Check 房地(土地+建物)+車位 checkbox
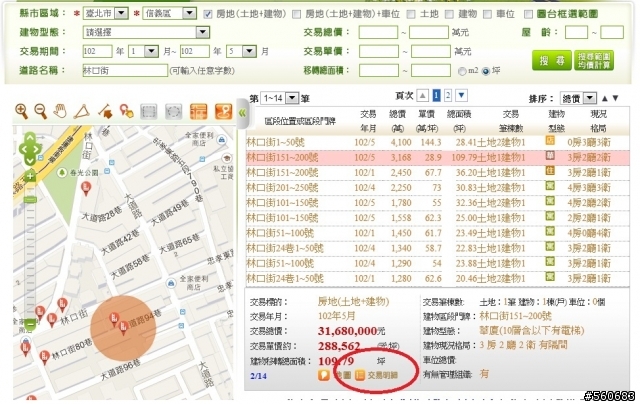The image size is (640, 404). [296, 14]
